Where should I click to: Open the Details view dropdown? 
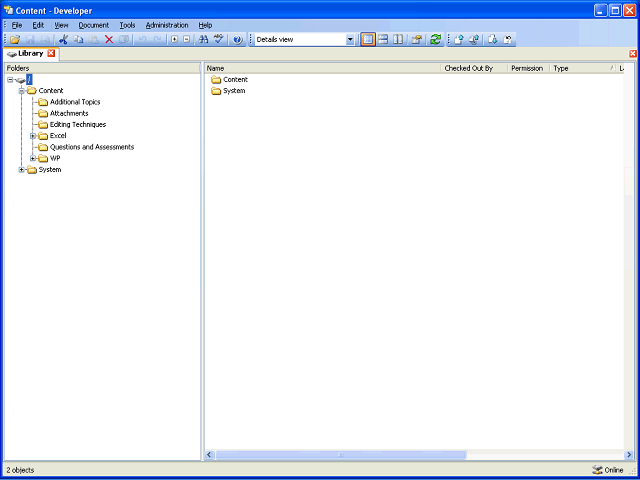pos(350,40)
